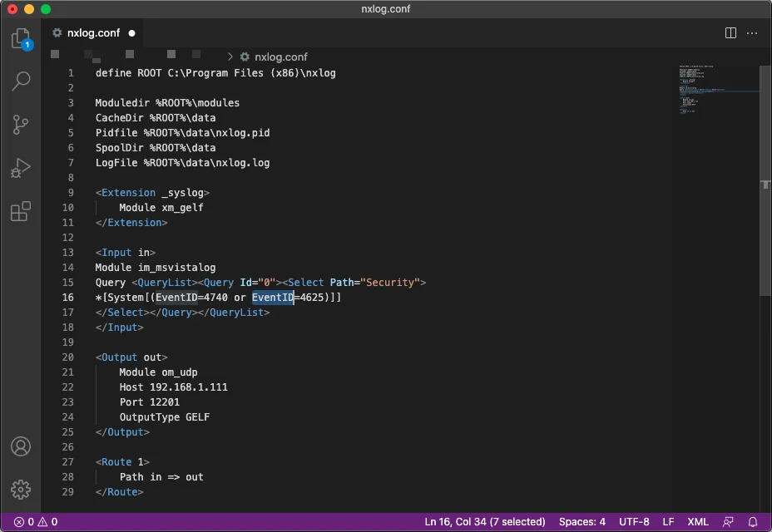
Task: Click line number 1 in gutter
Action: click(71, 73)
